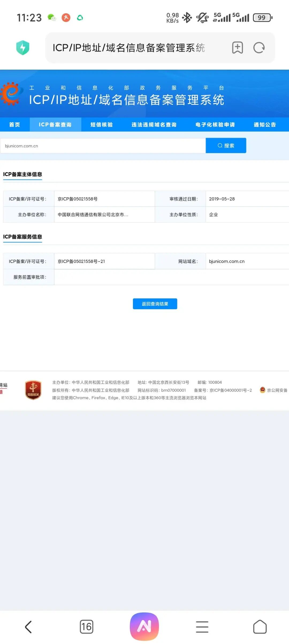Go to browser home page icon
Viewport: 289px width, 644px height.
tap(260, 627)
